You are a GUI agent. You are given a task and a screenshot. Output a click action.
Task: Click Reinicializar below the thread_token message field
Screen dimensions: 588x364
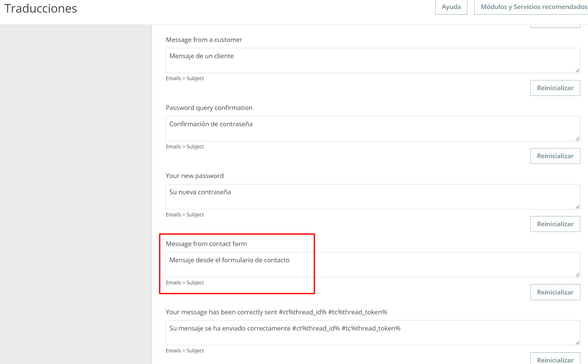click(555, 360)
